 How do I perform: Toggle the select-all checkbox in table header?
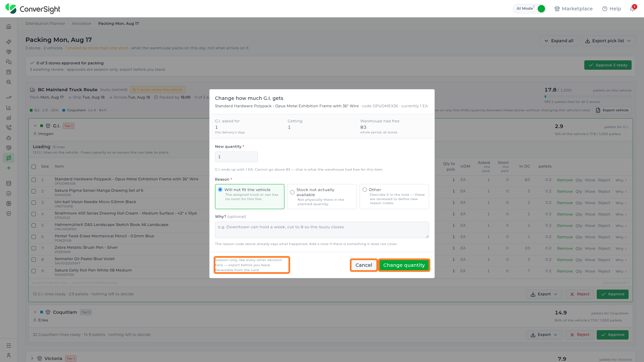pyautogui.click(x=34, y=167)
